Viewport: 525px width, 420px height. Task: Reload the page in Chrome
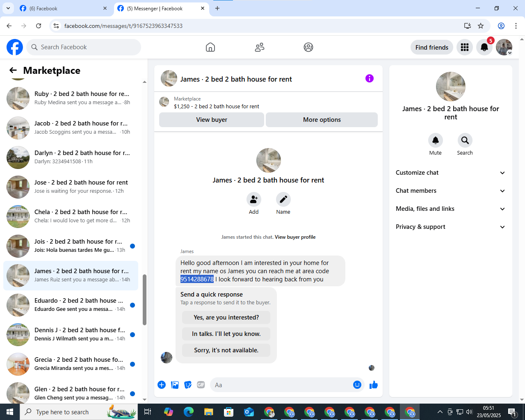click(39, 26)
